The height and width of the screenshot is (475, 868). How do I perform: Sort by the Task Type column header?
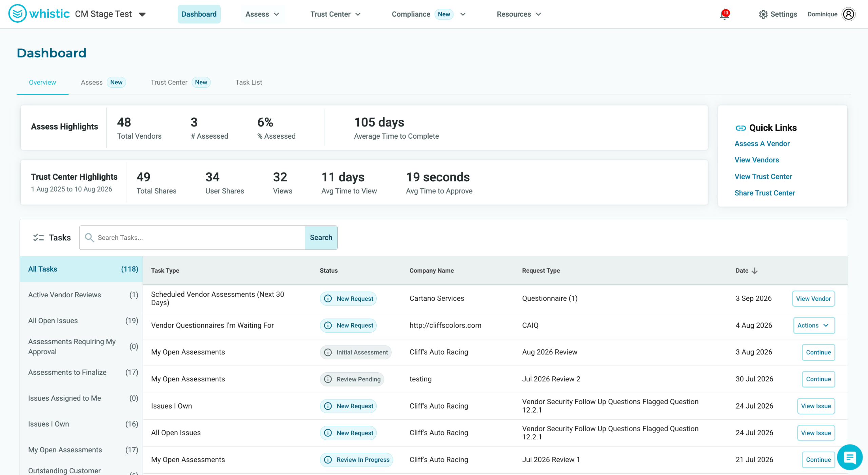[x=165, y=271]
